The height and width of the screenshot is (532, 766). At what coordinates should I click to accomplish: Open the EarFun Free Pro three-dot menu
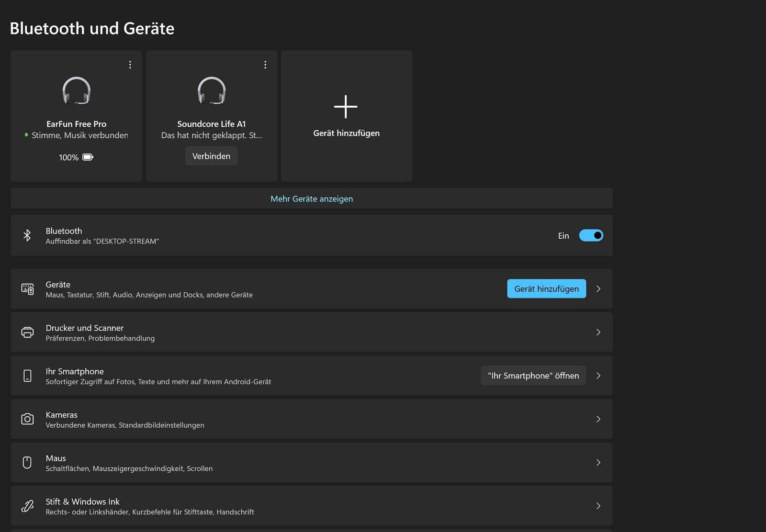[x=130, y=65]
